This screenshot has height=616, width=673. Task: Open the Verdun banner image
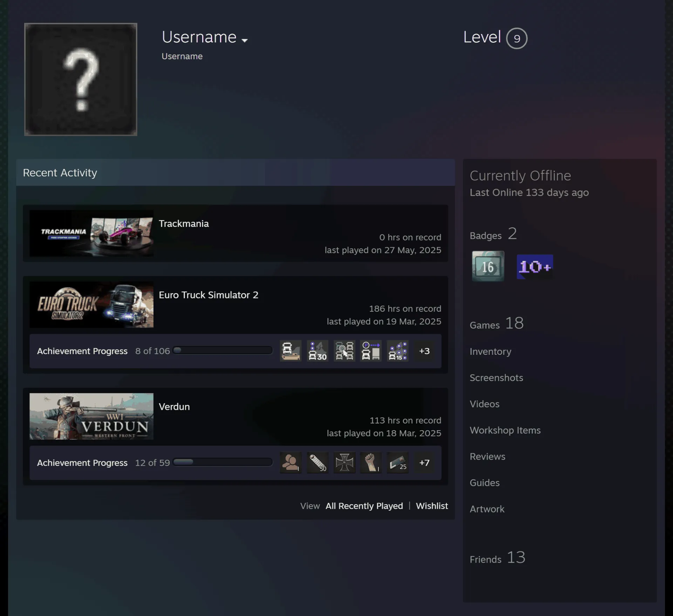[x=91, y=416]
